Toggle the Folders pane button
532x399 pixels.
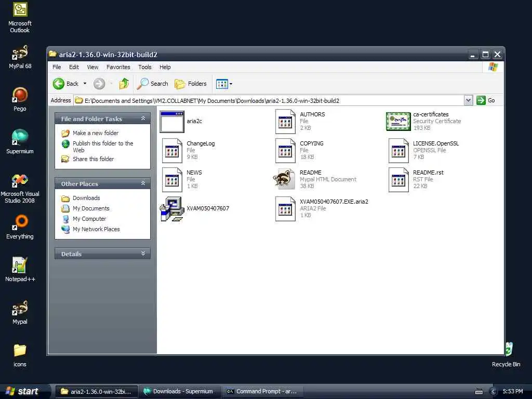[x=190, y=84]
